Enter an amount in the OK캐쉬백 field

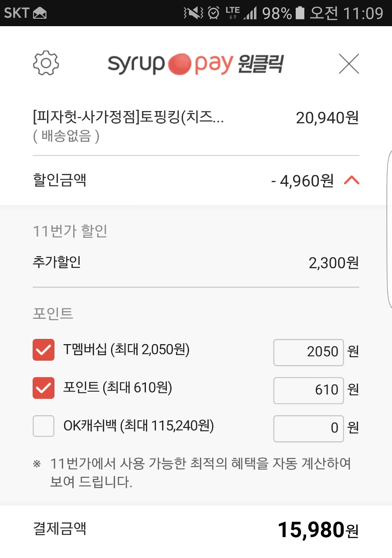coord(308,428)
